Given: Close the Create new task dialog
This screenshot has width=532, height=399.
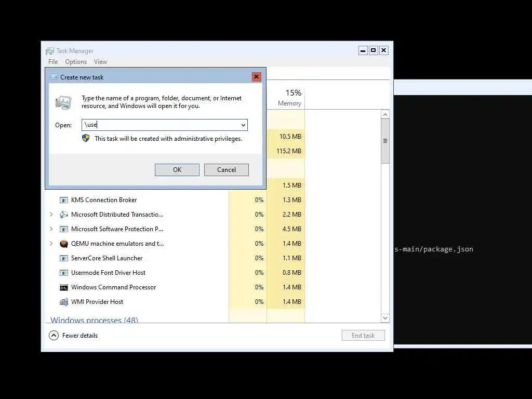Looking at the screenshot, I should click(x=257, y=77).
